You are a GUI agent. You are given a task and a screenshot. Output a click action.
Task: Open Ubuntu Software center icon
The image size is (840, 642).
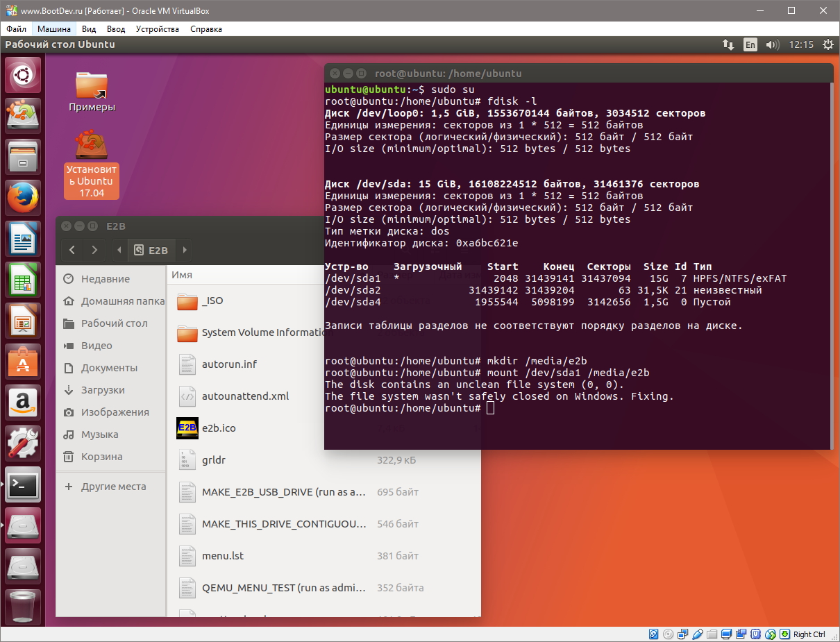click(x=24, y=362)
